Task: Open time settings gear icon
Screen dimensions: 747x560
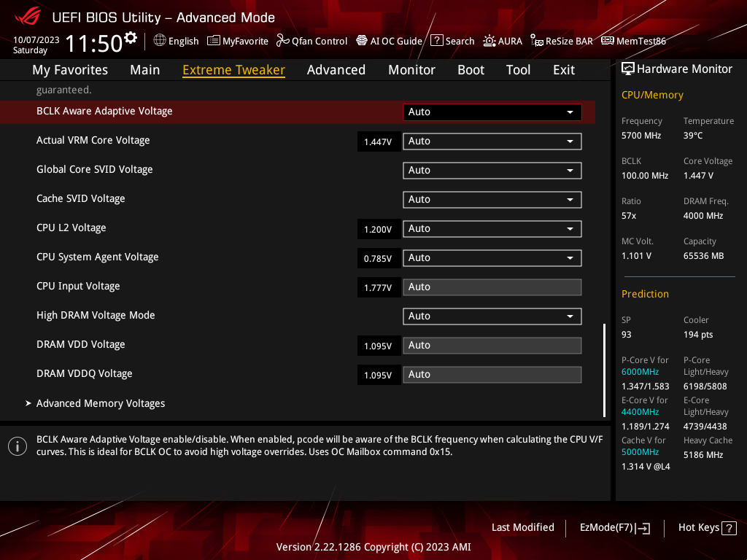Action: click(x=131, y=38)
